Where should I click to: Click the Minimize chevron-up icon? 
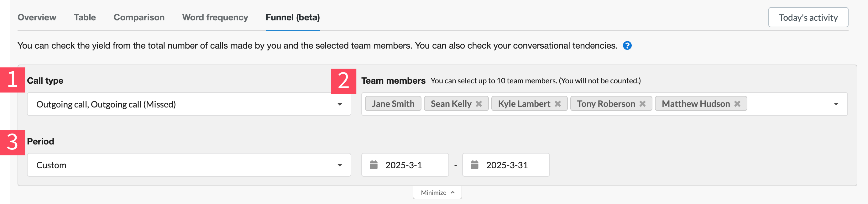point(452,192)
